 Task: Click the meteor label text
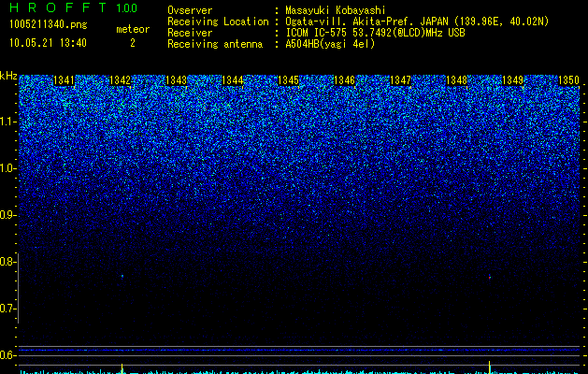pos(133,29)
